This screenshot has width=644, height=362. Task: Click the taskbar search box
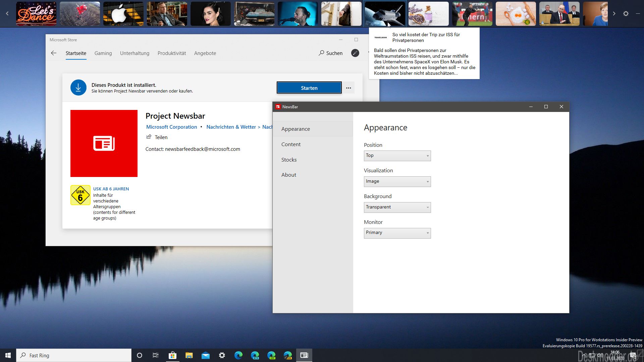pos(74,355)
